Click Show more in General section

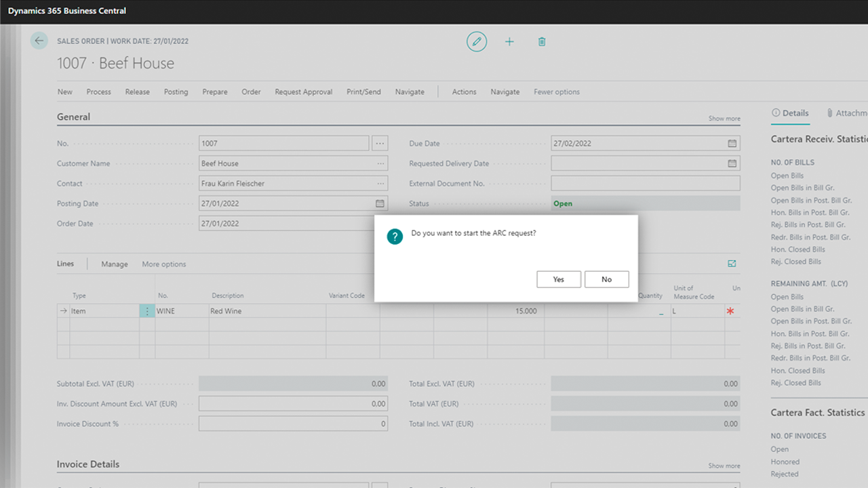click(724, 119)
